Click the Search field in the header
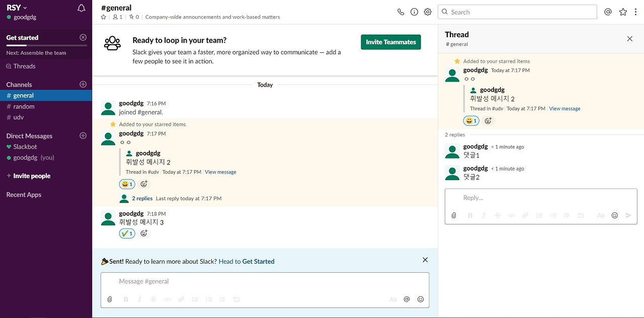The height and width of the screenshot is (318, 644). (517, 12)
